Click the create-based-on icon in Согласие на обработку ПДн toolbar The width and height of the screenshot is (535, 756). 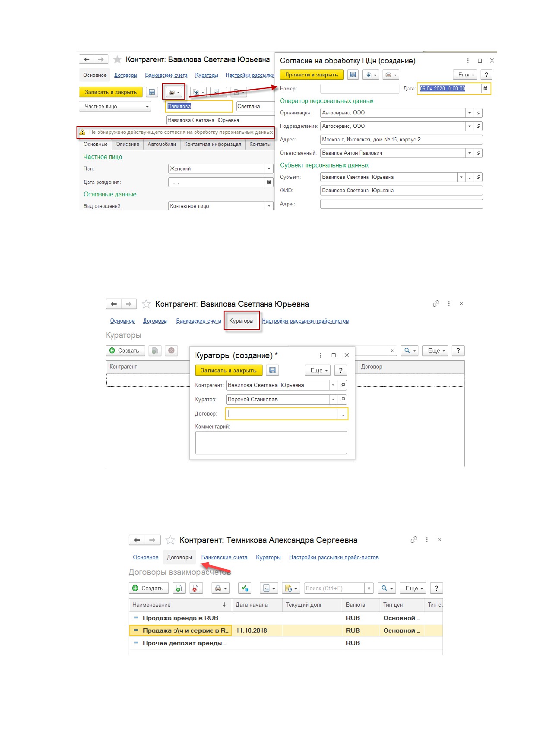[370, 75]
